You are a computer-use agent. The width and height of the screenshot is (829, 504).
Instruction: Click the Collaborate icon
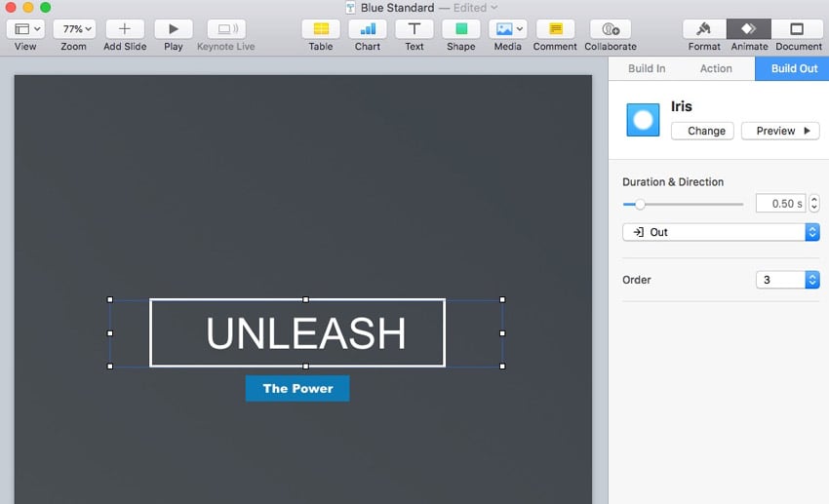tap(611, 29)
